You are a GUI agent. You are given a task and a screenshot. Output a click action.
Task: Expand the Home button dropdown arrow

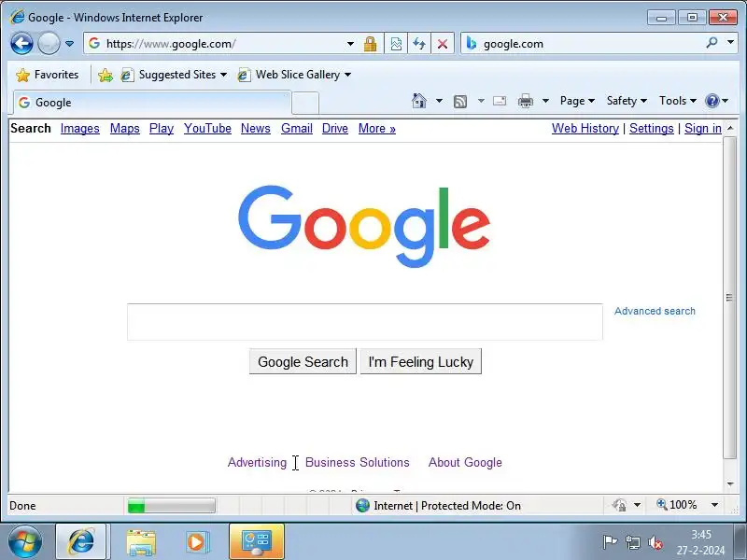439,101
